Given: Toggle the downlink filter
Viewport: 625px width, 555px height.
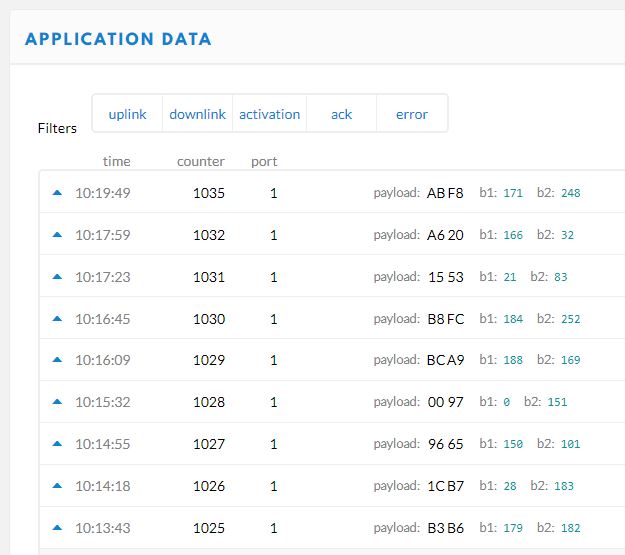Looking at the screenshot, I should pyautogui.click(x=197, y=114).
